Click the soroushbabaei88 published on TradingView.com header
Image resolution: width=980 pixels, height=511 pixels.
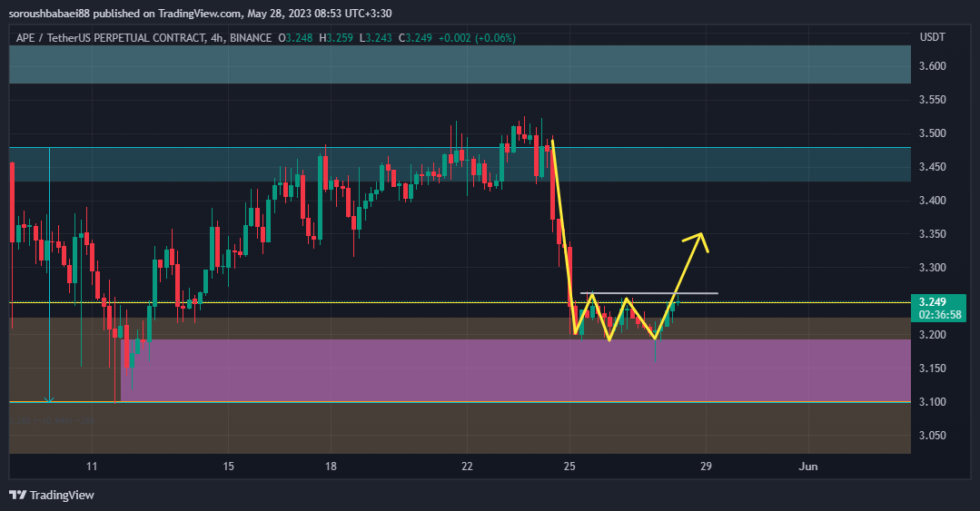pyautogui.click(x=200, y=13)
